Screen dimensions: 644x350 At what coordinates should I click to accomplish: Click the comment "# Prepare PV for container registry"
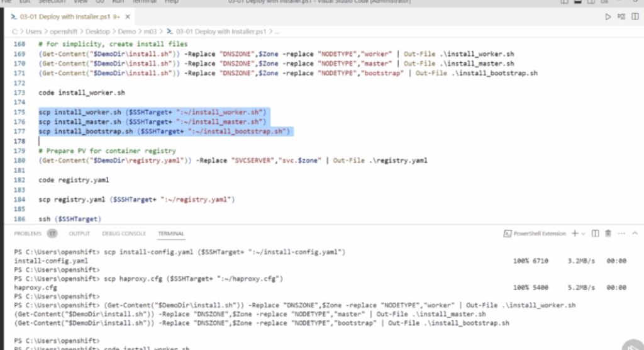click(x=107, y=151)
